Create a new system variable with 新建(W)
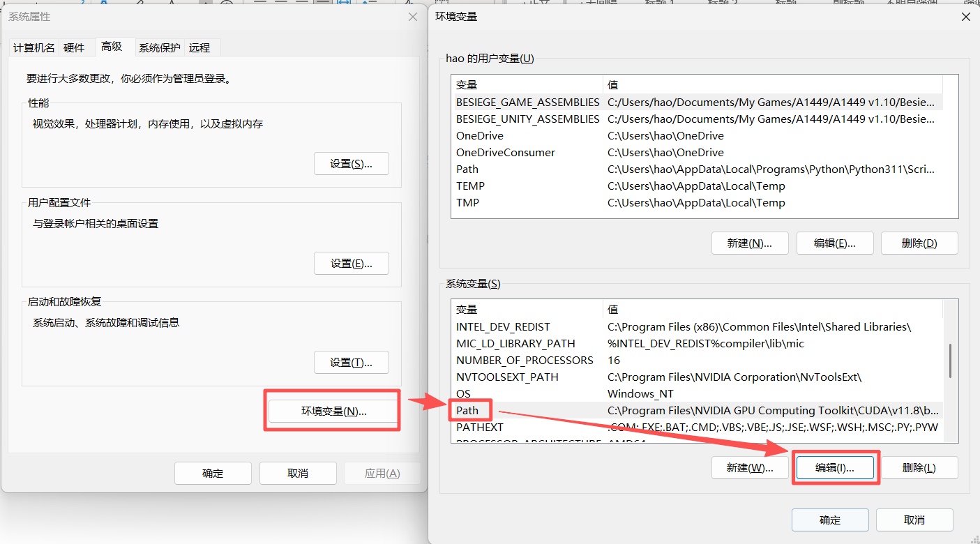Viewport: 980px width, 544px height. 750,467
